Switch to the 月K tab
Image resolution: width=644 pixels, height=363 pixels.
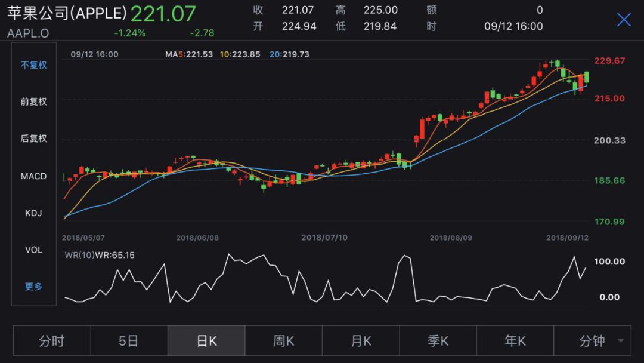click(361, 341)
